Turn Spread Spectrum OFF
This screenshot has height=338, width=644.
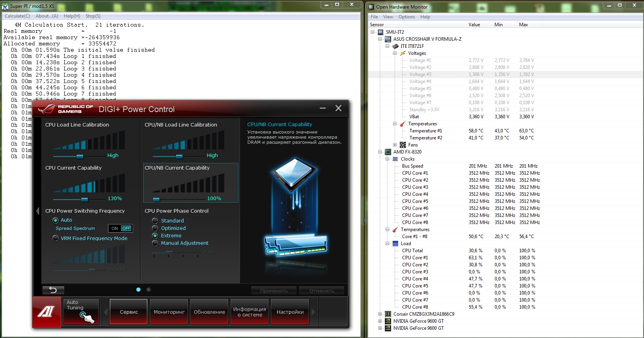[126, 228]
